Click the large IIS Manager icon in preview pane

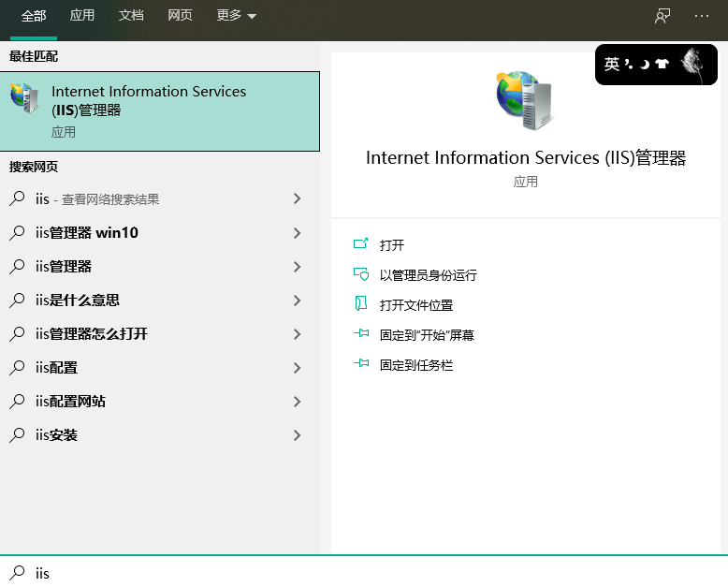(525, 100)
